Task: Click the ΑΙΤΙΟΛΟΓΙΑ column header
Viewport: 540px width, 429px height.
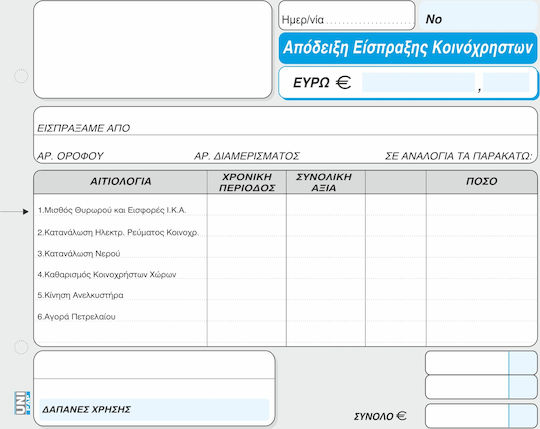Action: point(121,182)
